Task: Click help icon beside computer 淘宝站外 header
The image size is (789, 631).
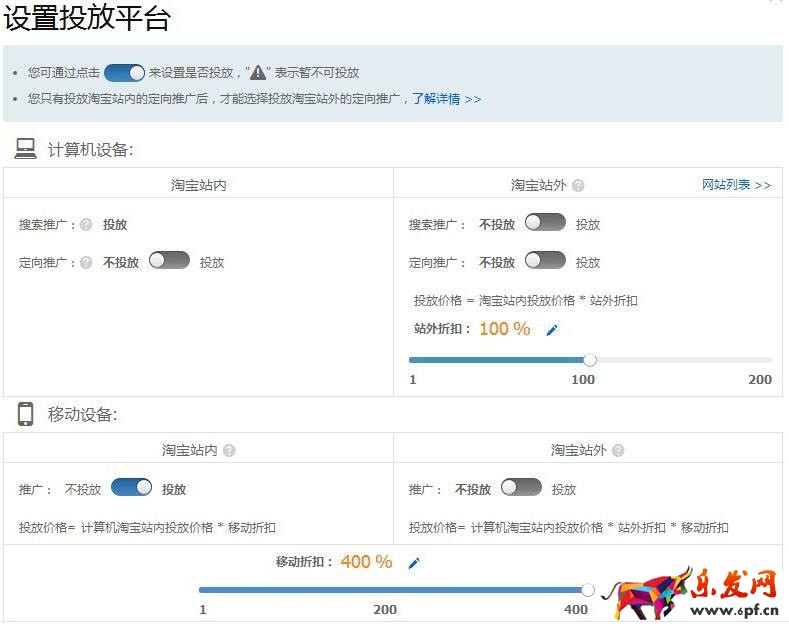Action: 578,185
